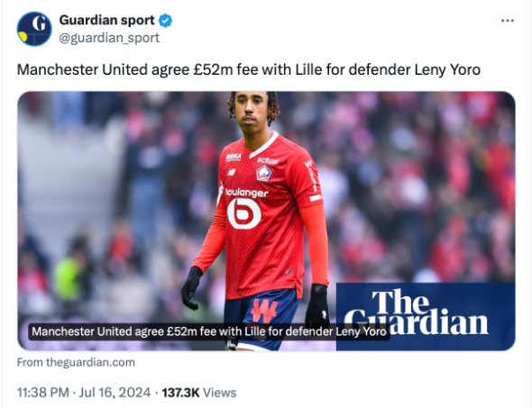This screenshot has width=532, height=408.
Task: Follow the From theguardian.com link
Action: tap(76, 362)
